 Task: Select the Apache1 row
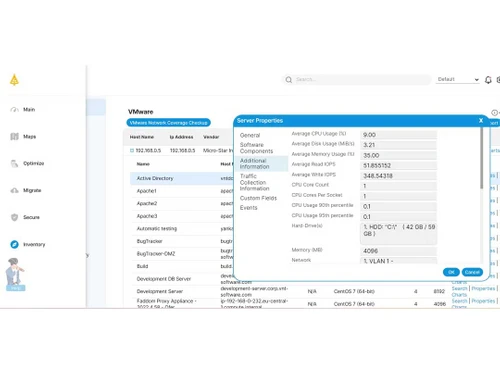pyautogui.click(x=182, y=191)
